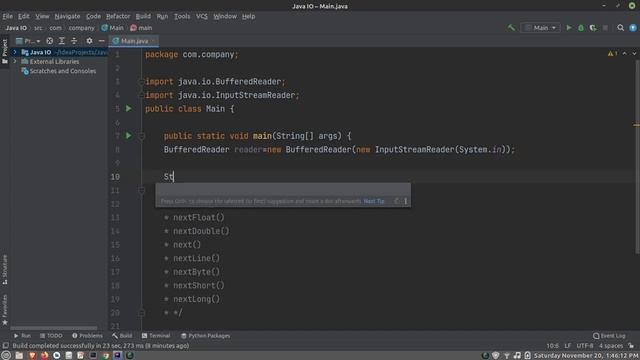Click the LF line separator selector

pyautogui.click(x=567, y=346)
